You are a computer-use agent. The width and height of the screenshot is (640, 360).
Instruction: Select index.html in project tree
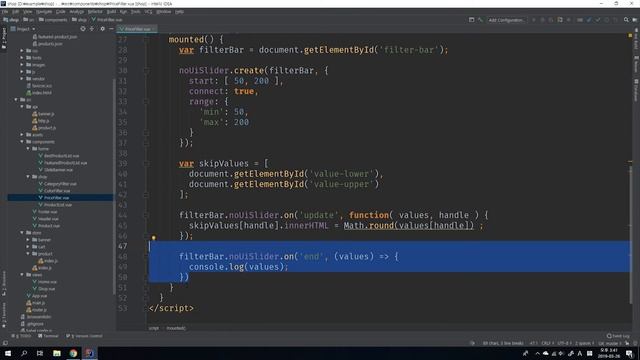coord(41,93)
